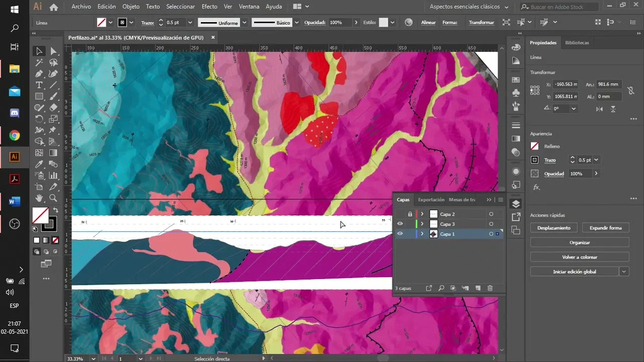Image resolution: width=644 pixels, height=362 pixels.
Task: Click the delete layer trash icon
Action: point(490,288)
